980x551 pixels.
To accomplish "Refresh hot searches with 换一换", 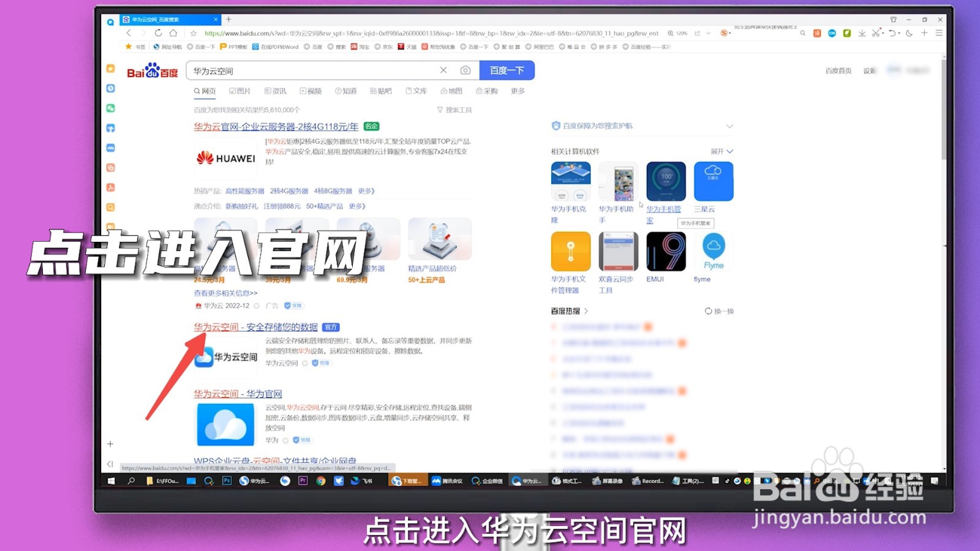I will coord(719,311).
